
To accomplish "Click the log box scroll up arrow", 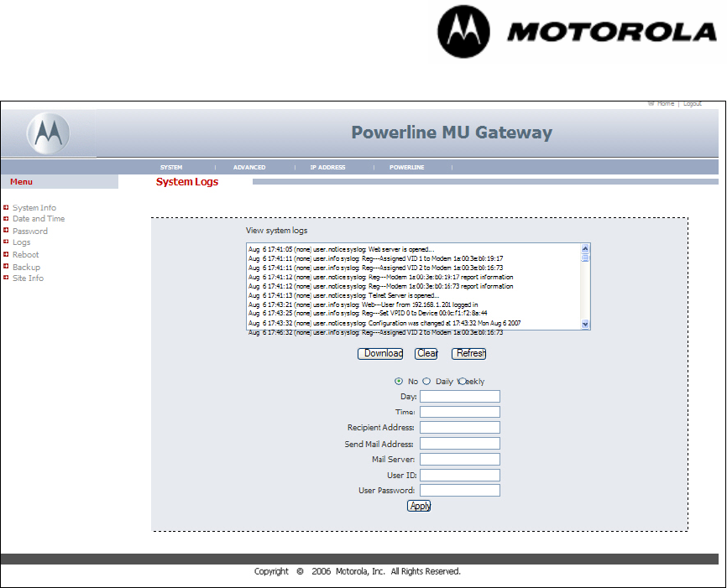I will point(585,248).
